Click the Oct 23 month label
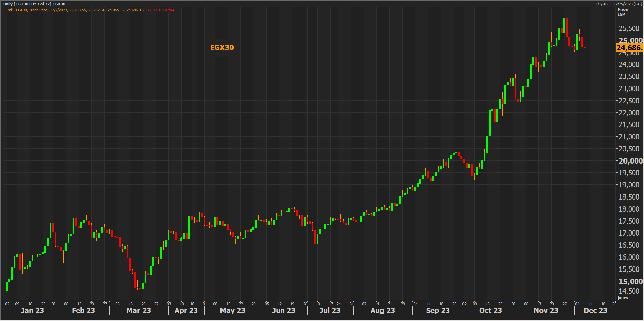644x321 pixels. click(490, 310)
